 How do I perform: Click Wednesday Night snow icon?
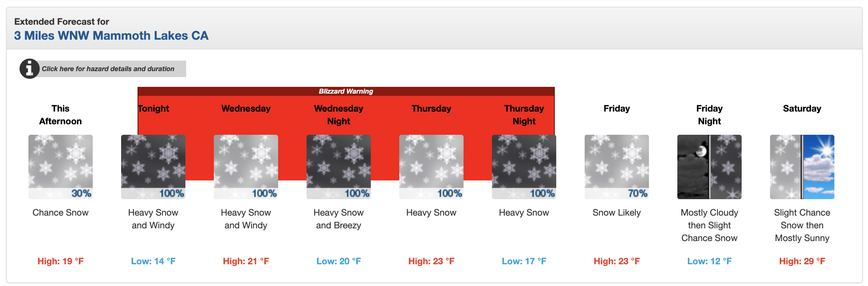pyautogui.click(x=339, y=167)
